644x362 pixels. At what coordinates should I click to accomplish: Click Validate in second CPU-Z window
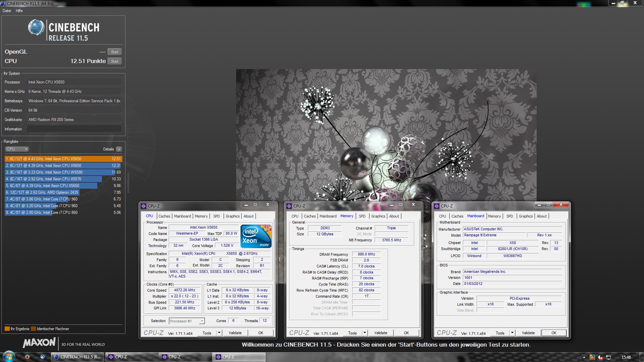click(x=381, y=333)
